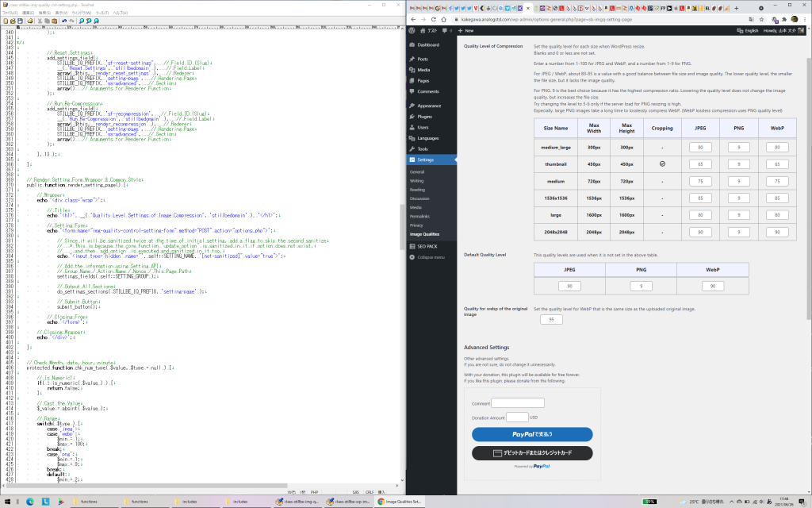Open a file using TeraPad's folder icon
This screenshot has width=812, height=508.
pos(13,21)
